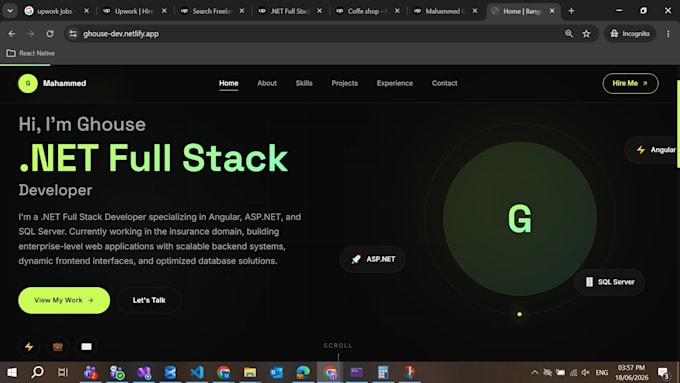Click the View My Work button

coord(64,300)
